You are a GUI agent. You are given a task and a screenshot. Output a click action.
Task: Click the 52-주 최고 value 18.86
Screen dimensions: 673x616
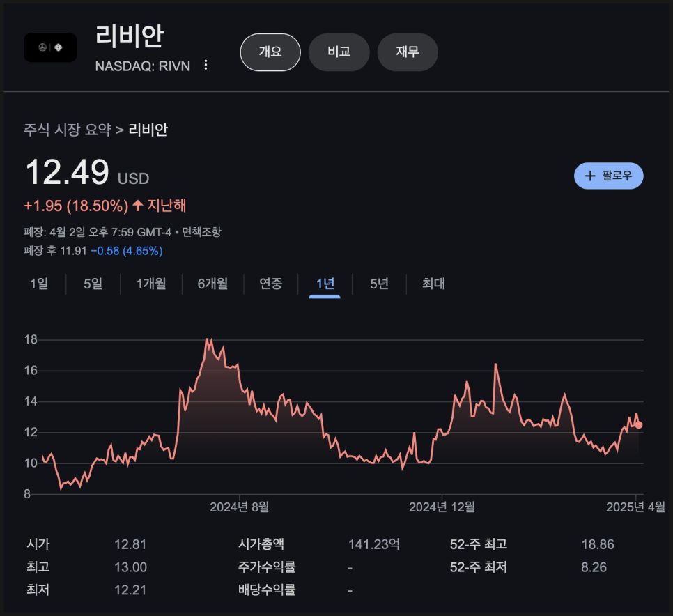click(x=598, y=544)
